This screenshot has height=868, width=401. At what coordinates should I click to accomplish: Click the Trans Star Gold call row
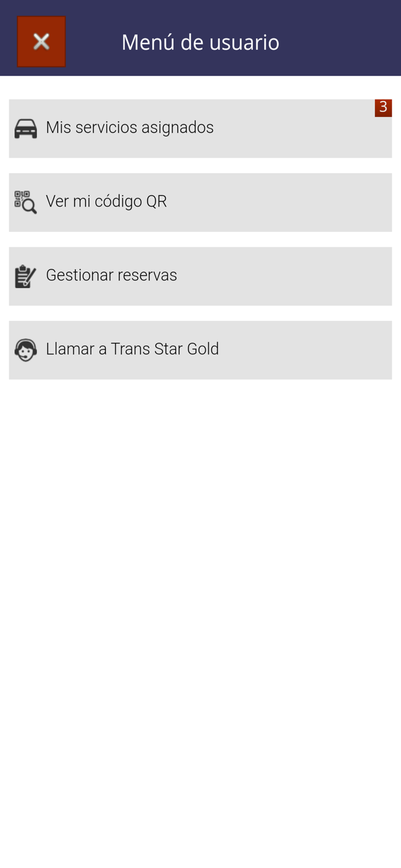point(200,350)
